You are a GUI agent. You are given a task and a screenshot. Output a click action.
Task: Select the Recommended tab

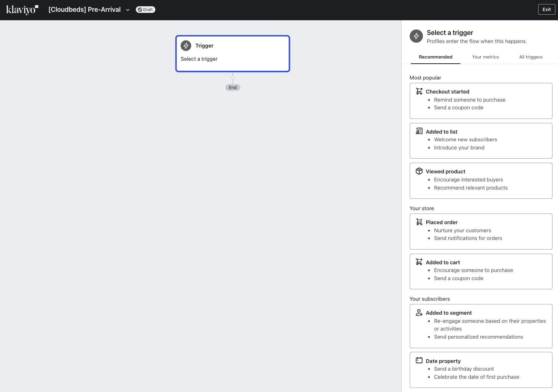[x=435, y=57]
